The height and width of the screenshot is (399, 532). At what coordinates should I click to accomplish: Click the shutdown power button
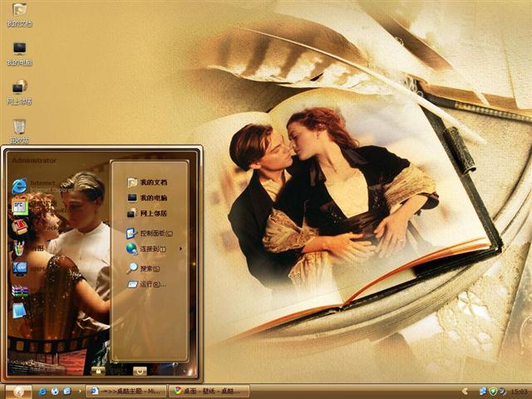click(140, 371)
